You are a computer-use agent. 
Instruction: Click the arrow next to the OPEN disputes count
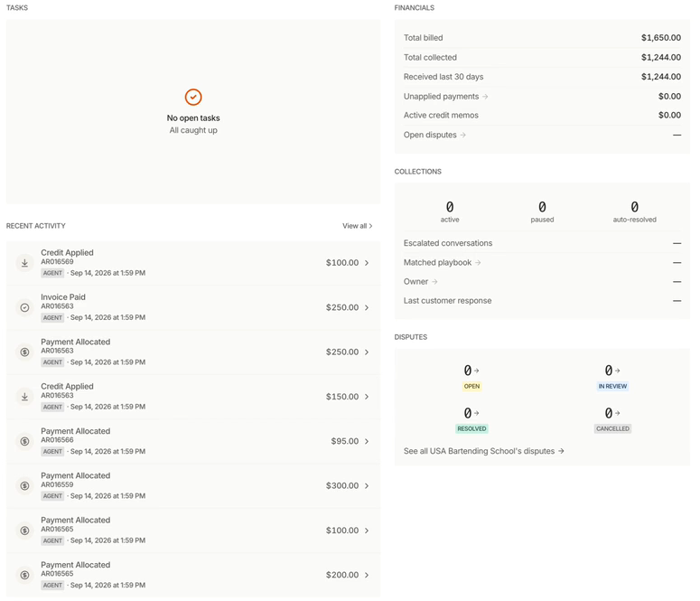pos(477,371)
